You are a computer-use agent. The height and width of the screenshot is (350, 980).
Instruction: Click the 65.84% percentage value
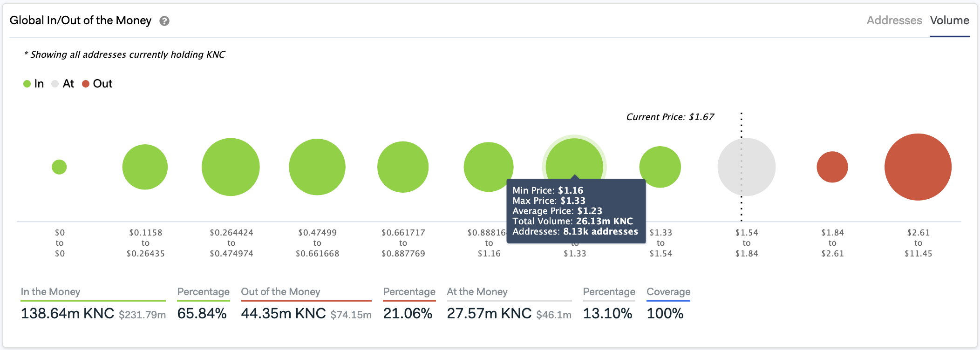coord(202,314)
